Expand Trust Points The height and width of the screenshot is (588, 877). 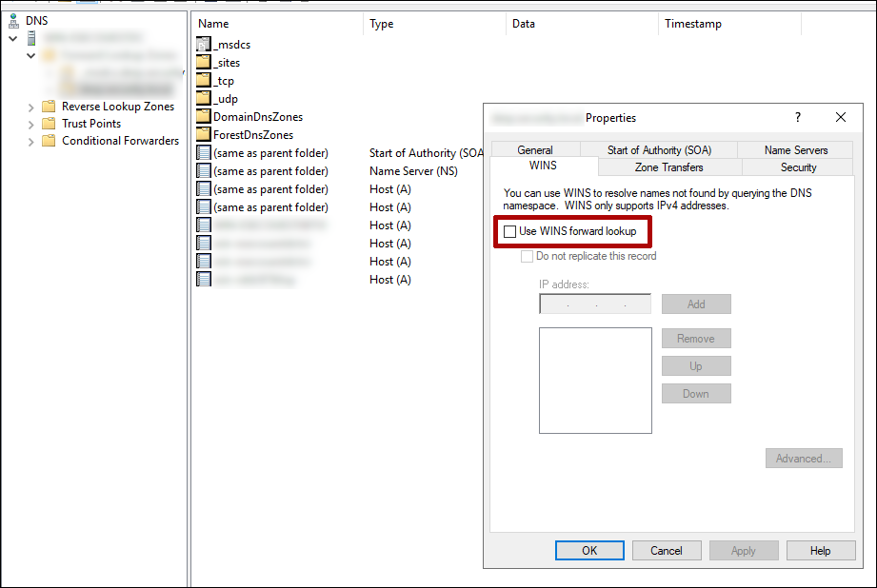[x=30, y=123]
